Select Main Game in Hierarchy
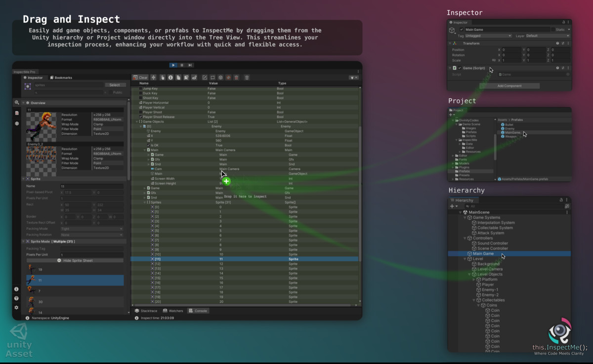Image resolution: width=593 pixels, height=364 pixels. tap(509, 254)
